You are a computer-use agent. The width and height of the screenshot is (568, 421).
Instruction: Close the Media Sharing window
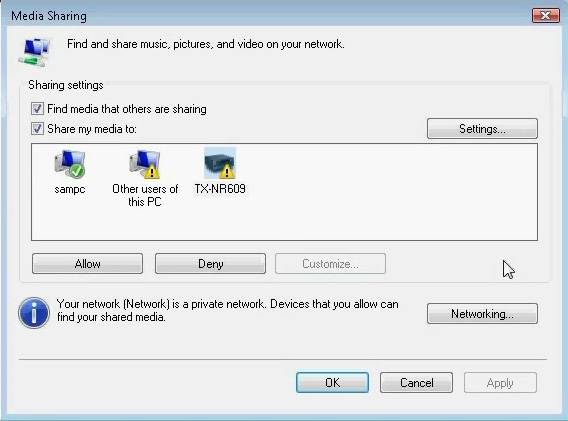tap(546, 16)
